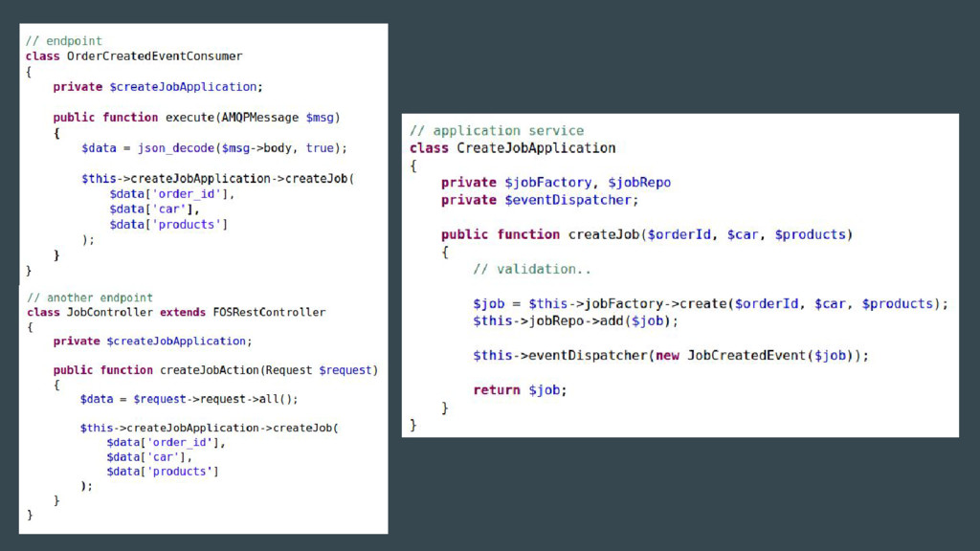Click $data['car'] in createJobAction
Screen dimensions: 980x551
pos(149,456)
